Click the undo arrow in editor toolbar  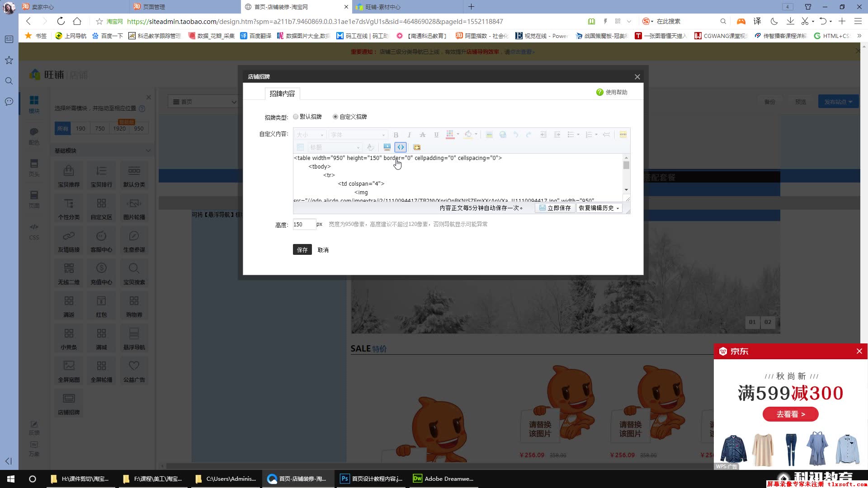click(515, 135)
